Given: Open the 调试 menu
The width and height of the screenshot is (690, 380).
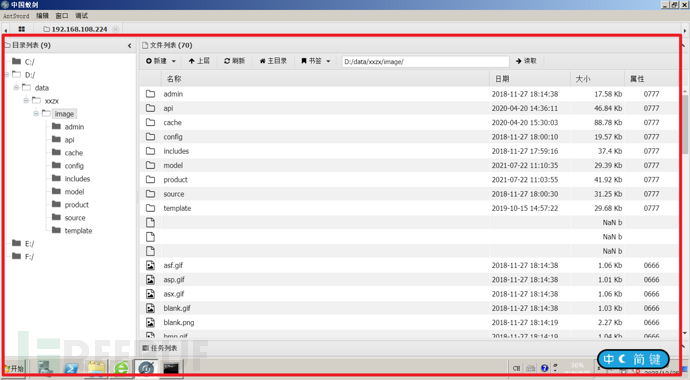Looking at the screenshot, I should click(x=81, y=16).
